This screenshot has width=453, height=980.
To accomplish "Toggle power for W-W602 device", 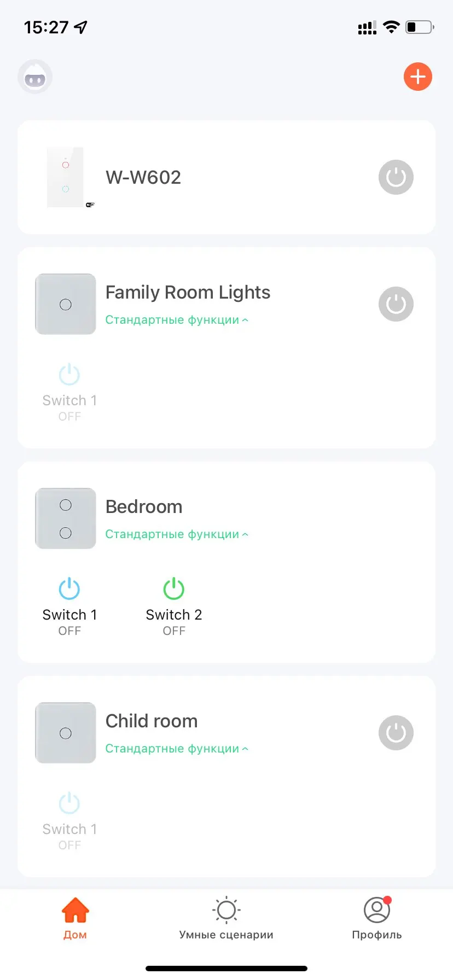I will pyautogui.click(x=396, y=177).
